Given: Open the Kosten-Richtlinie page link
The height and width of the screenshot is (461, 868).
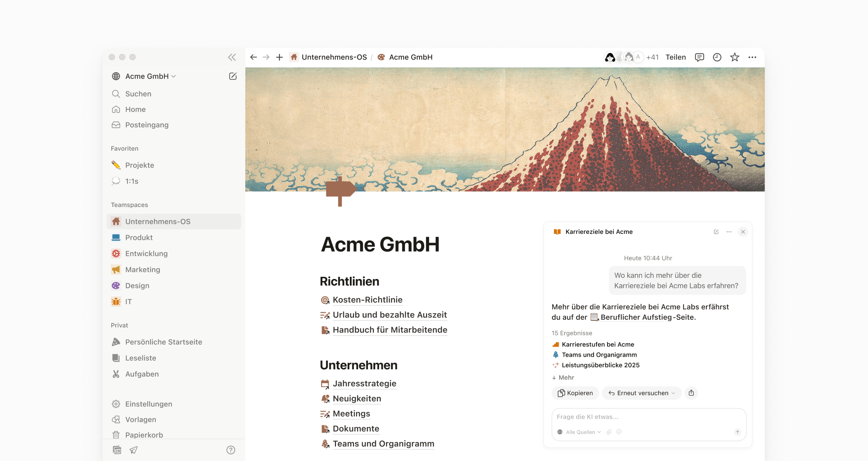Looking at the screenshot, I should pos(367,300).
